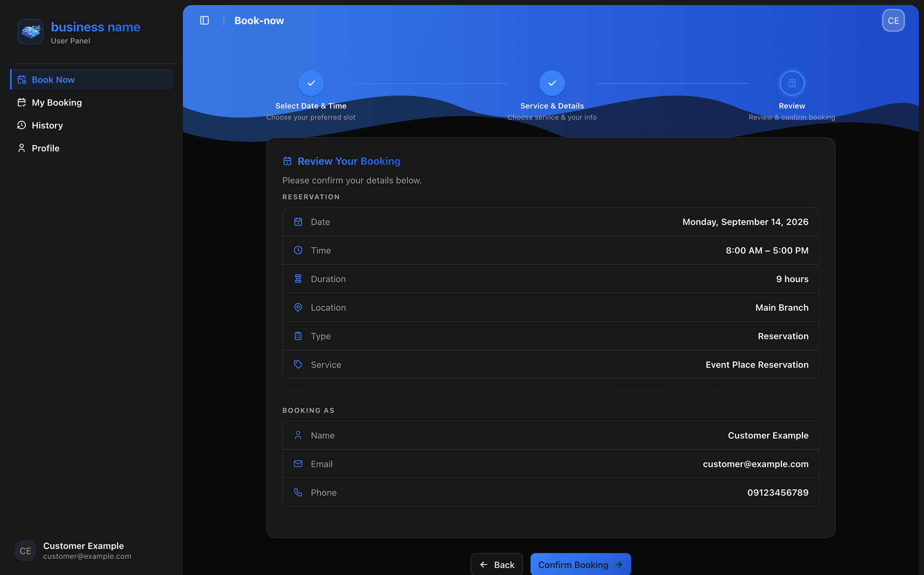
Task: Open the CE avatar in the header
Action: click(x=893, y=21)
